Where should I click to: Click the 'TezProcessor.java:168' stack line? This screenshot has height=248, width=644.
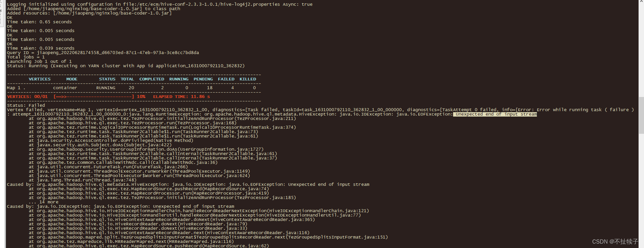132,123
